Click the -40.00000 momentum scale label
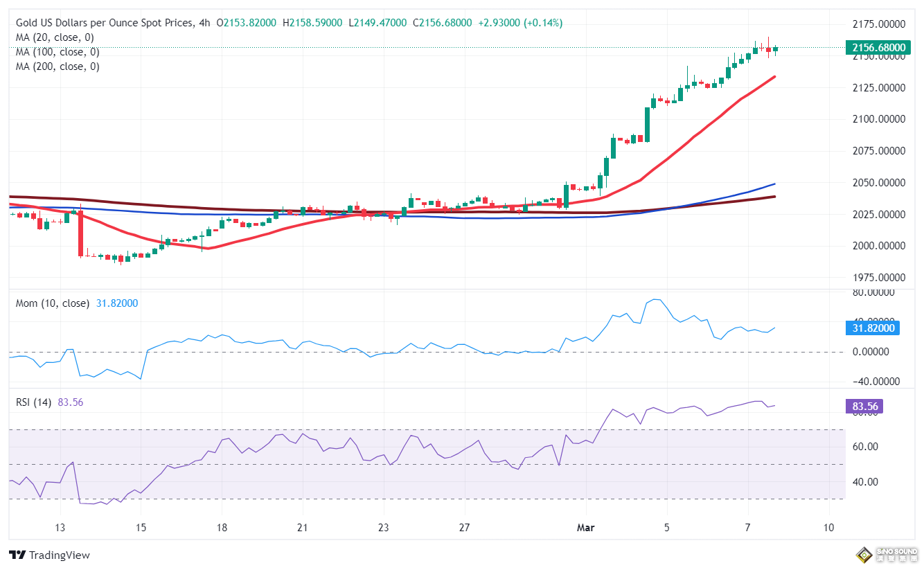Image resolution: width=924 pixels, height=570 pixels. (873, 382)
